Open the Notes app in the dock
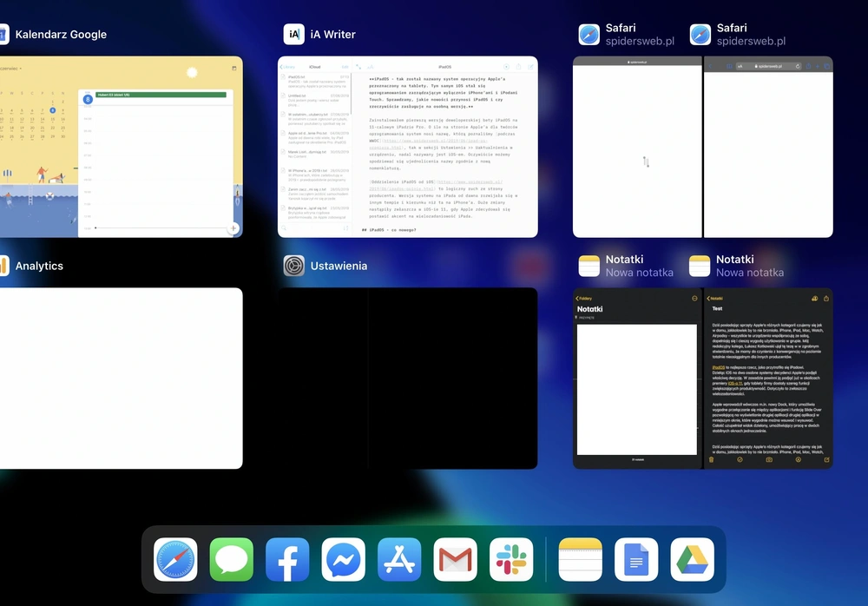The height and width of the screenshot is (606, 868). pos(580,559)
